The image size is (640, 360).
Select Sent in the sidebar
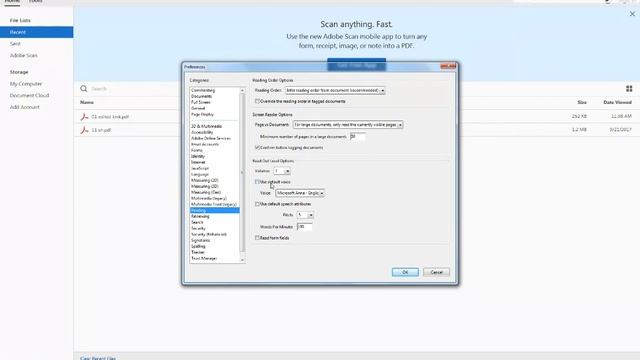pos(15,44)
